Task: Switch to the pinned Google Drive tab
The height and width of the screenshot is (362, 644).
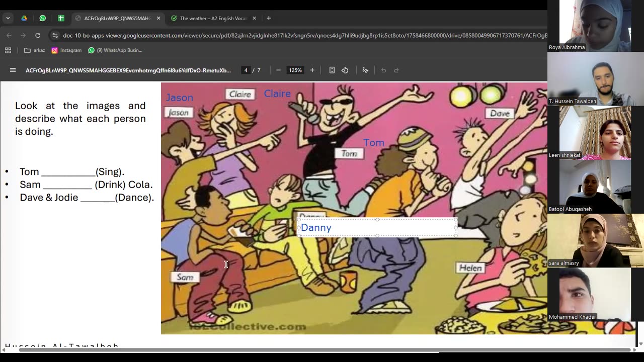Action: pyautogui.click(x=24, y=18)
